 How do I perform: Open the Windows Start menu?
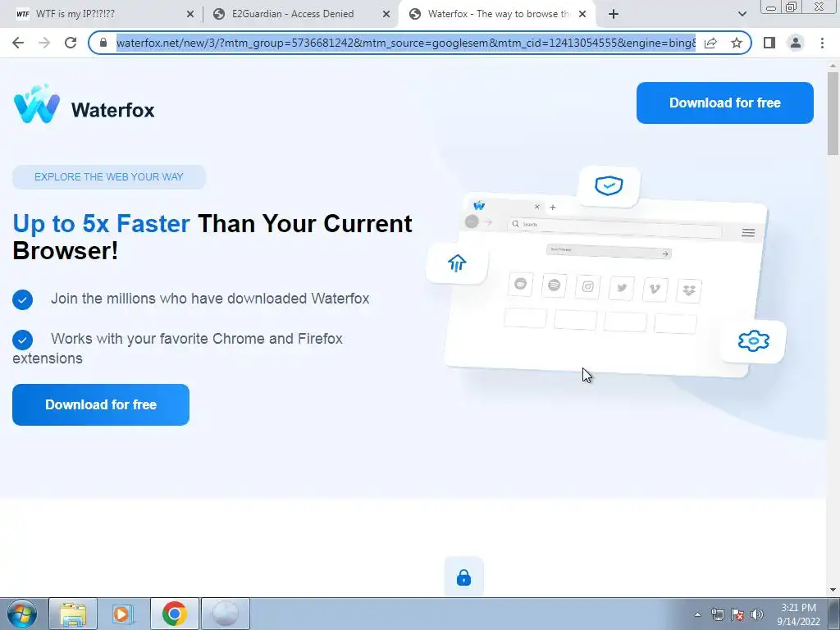(x=22, y=614)
